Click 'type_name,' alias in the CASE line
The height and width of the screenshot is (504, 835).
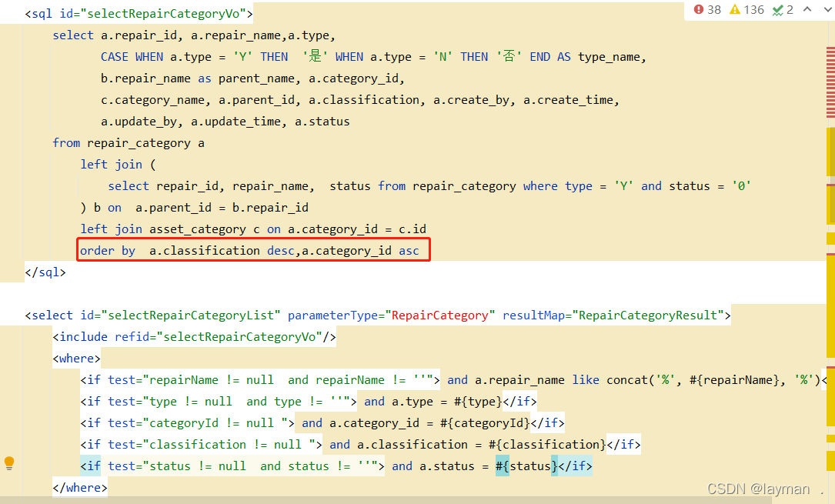612,57
